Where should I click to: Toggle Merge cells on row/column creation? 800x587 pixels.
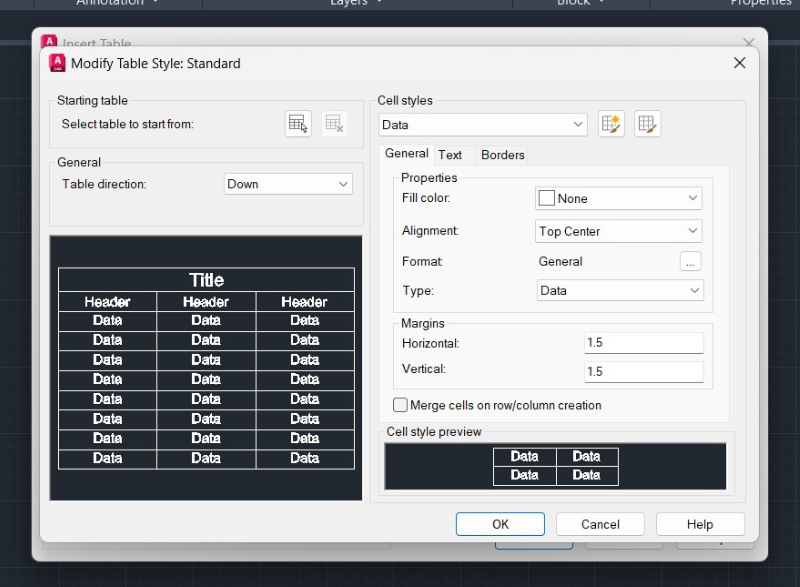pos(400,405)
